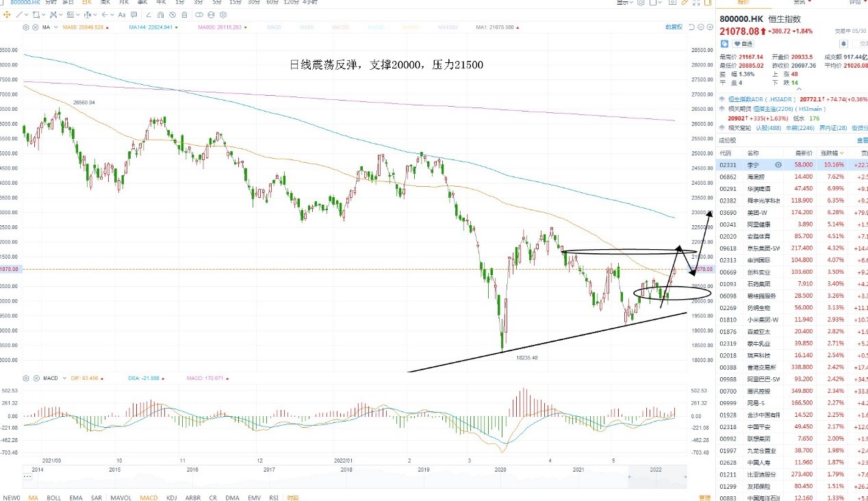Sort constituents by 涨跌幅 column
Image resolution: width=868 pixels, height=501 pixels.
pos(831,153)
